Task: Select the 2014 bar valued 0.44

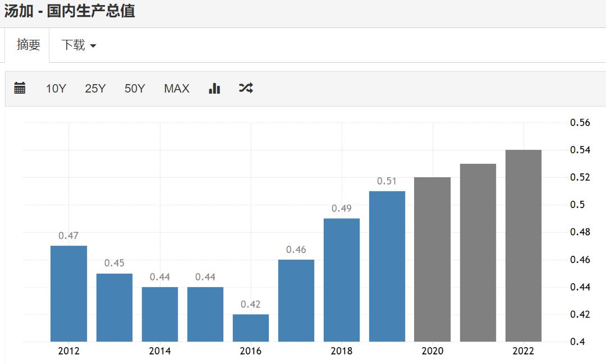Action: [x=160, y=314]
